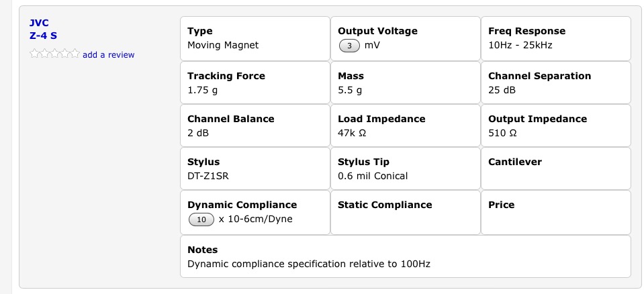Click the Notes text about dynamic compliance

[x=308, y=264]
